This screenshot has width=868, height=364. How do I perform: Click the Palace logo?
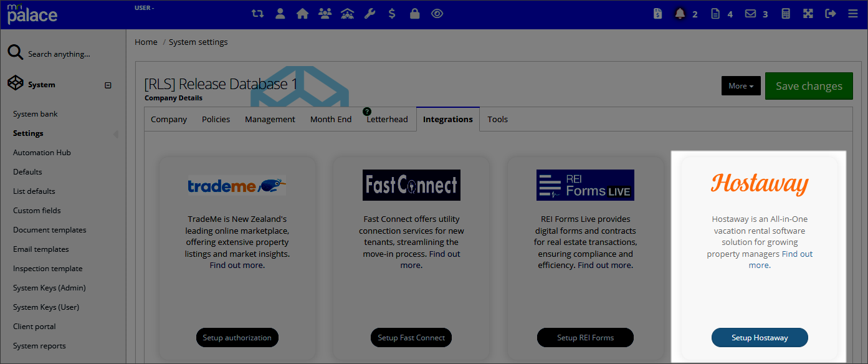coord(32,14)
